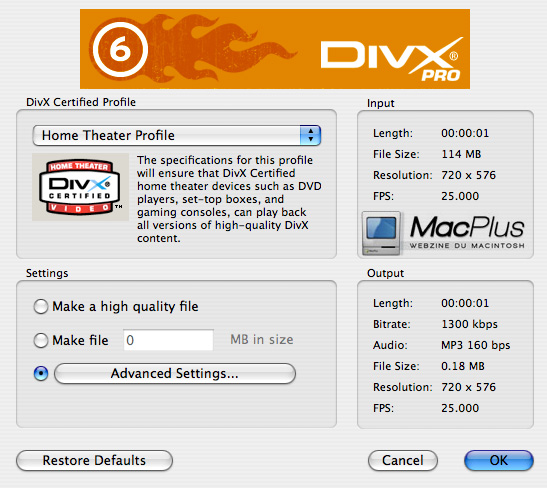Select the Advanced Settings radio button

[x=41, y=374]
